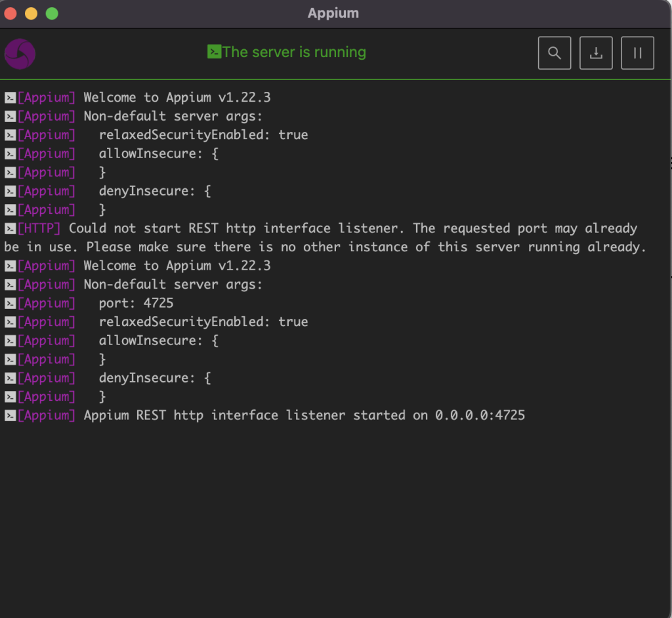
Task: Click the terminal icon on the [HTTP] line
Action: tap(10, 229)
